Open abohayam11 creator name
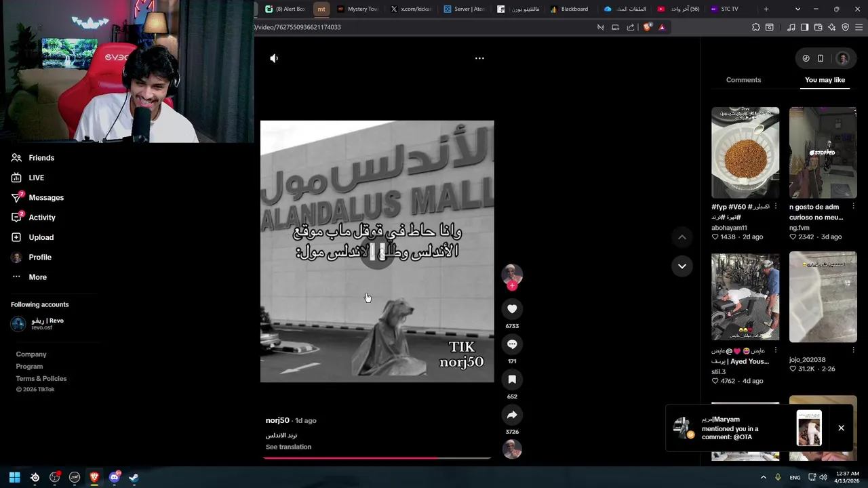Image resolution: width=868 pixels, height=488 pixels. coord(729,228)
